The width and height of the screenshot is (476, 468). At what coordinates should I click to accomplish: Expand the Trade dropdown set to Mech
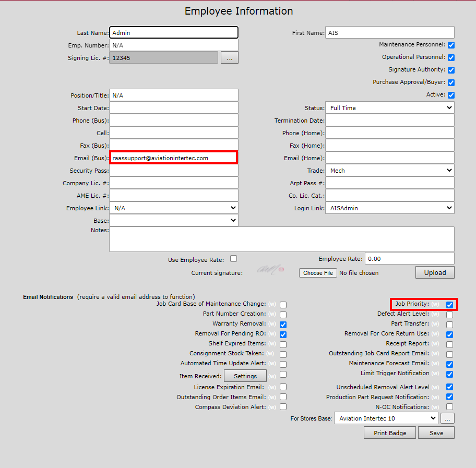[x=389, y=171]
